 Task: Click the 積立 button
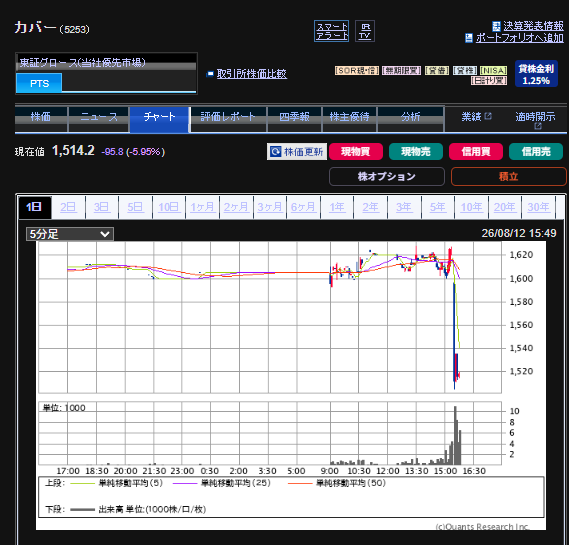click(508, 176)
